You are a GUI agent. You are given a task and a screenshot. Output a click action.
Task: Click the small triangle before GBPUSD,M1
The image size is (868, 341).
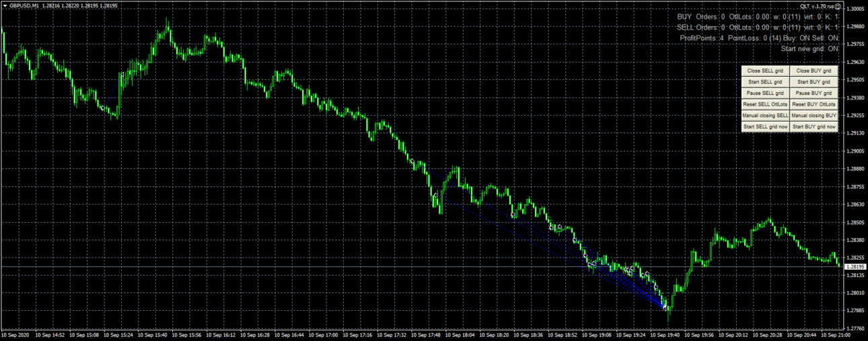pos(5,5)
